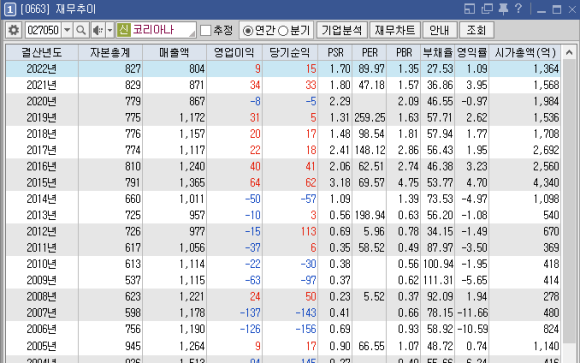Click the detach window icon in title bar
580x363 pixels.
tap(487, 9)
